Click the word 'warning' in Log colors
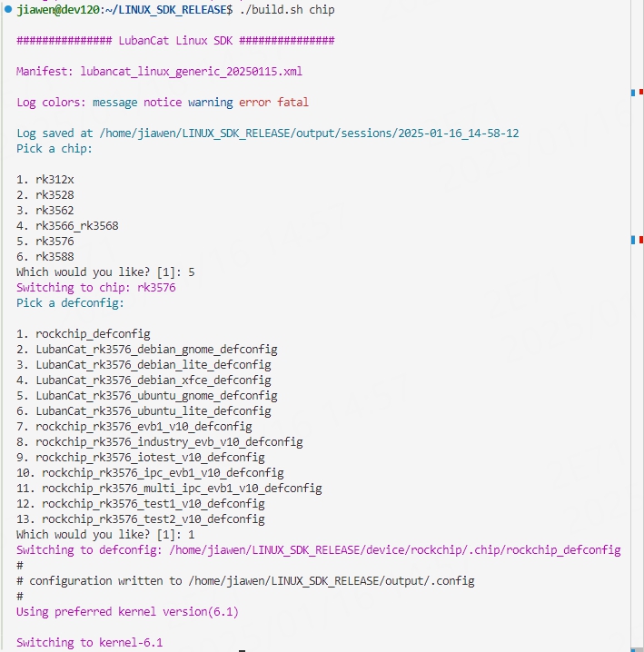The height and width of the screenshot is (652, 644). (211, 103)
